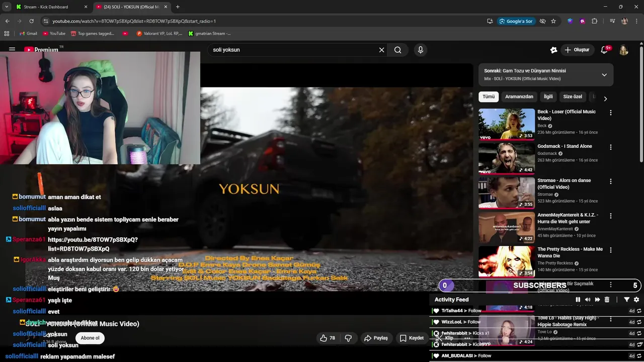Skip alert in the Activity Feed
The width and height of the screenshot is (644, 362).
point(597,300)
